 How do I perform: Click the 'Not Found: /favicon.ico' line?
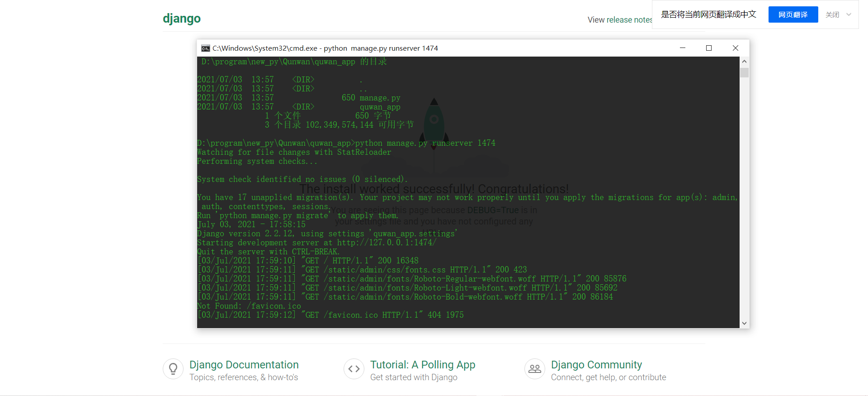[249, 306]
